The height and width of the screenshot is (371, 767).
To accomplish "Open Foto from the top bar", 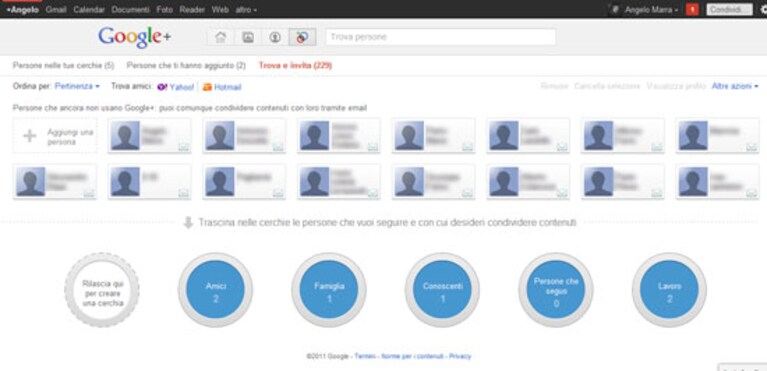I will (164, 9).
